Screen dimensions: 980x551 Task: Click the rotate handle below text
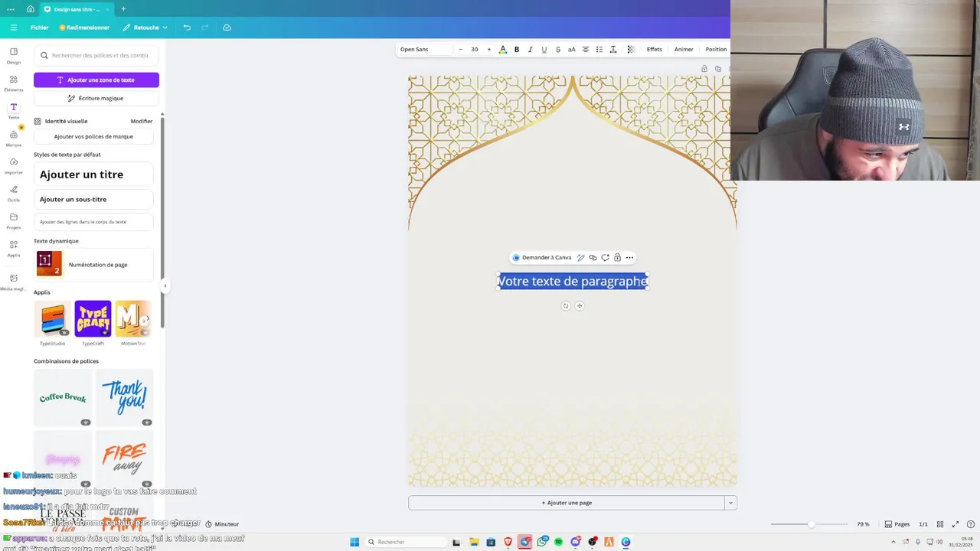(x=566, y=306)
